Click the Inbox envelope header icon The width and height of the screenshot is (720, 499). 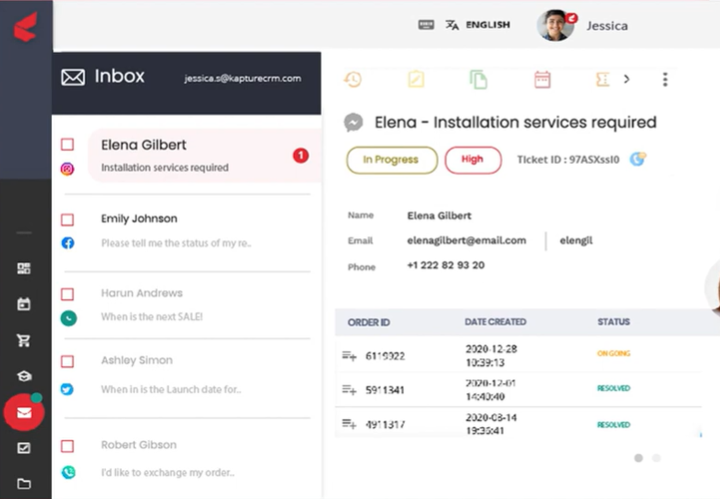(x=73, y=77)
